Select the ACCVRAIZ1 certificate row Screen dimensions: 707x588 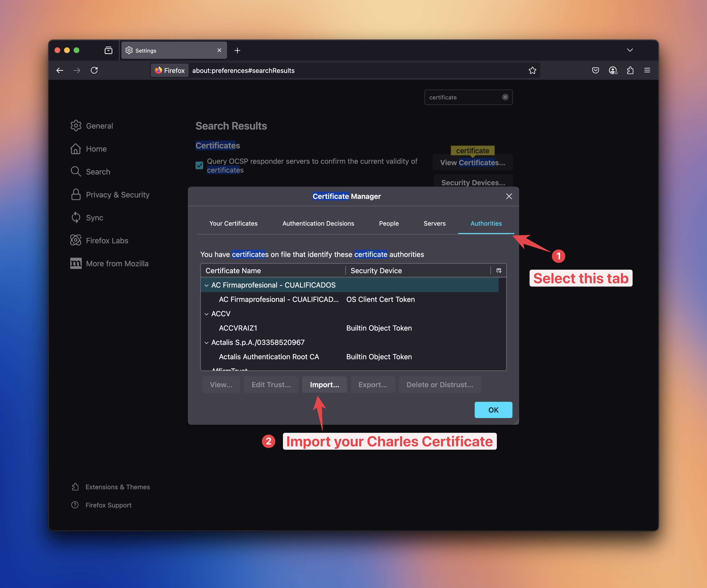(x=350, y=328)
